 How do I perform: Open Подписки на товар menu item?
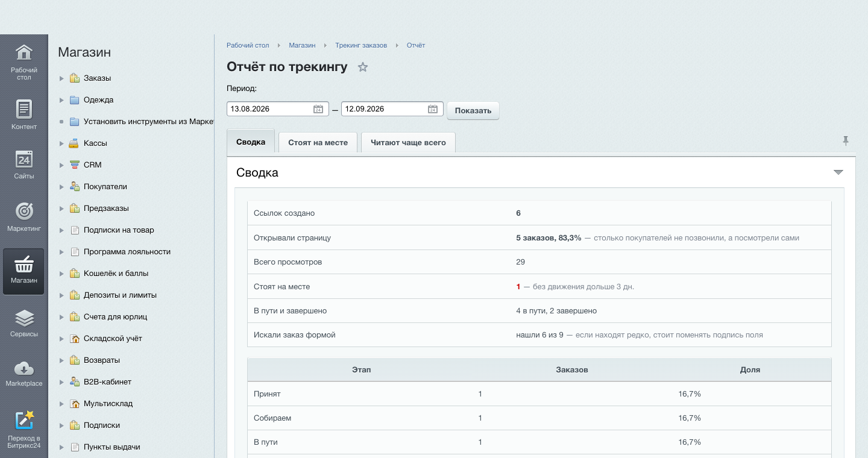119,230
